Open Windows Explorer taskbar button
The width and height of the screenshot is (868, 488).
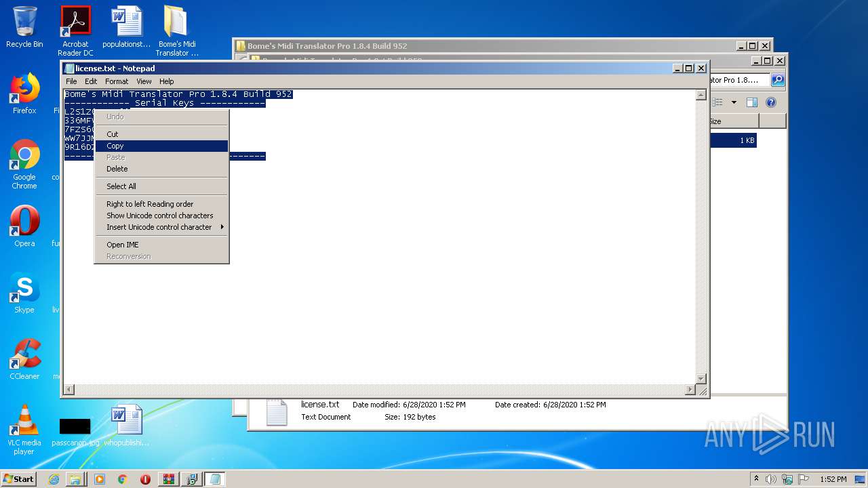[x=75, y=479]
